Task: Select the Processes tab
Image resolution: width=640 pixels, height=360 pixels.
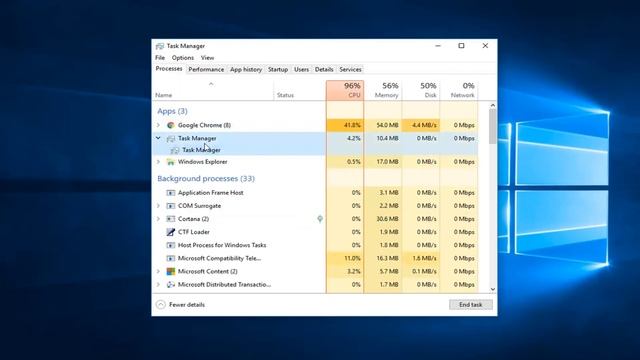Action: 169,69
